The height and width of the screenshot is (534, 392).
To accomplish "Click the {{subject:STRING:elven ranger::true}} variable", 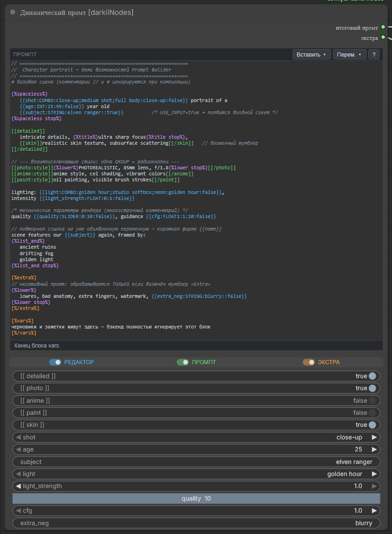I will tap(71, 112).
